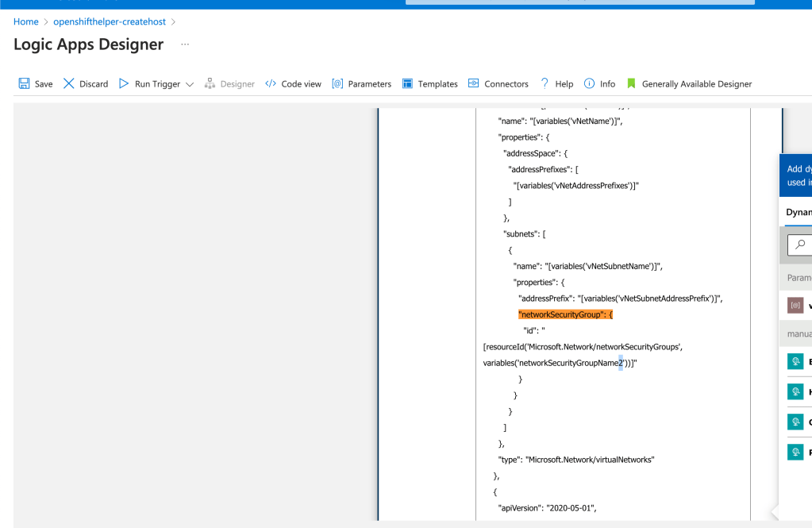This screenshot has height=528, width=812.
Task: Click the Help question mark icon
Action: pos(545,83)
